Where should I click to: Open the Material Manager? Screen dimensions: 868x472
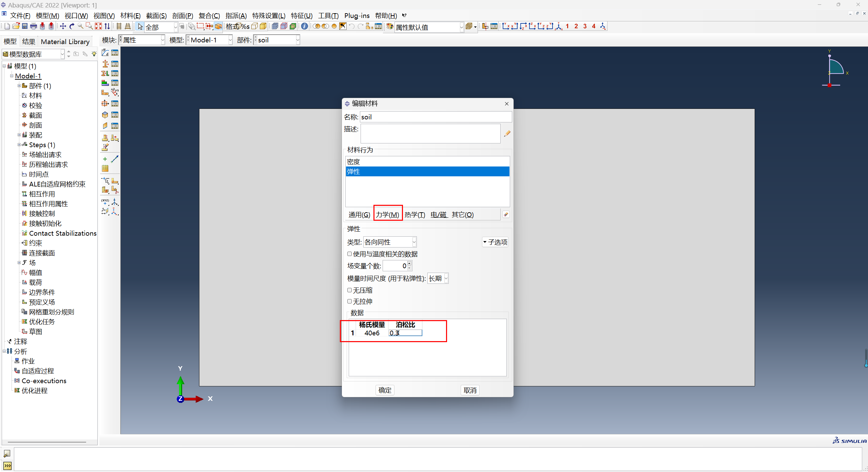[115, 53]
